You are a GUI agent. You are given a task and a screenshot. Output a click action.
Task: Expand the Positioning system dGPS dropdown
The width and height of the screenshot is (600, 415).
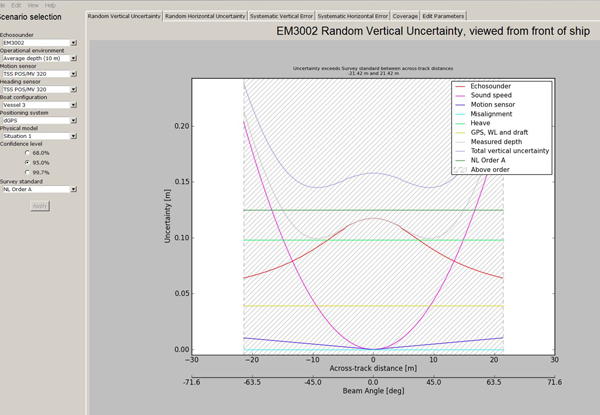pyautogui.click(x=39, y=120)
